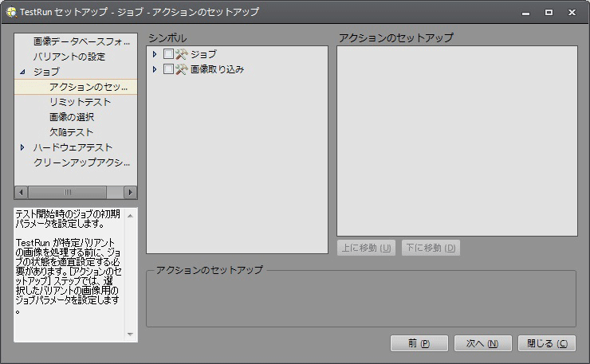
Task: Enable the 画像取り込み checkbox
Action: [168, 69]
